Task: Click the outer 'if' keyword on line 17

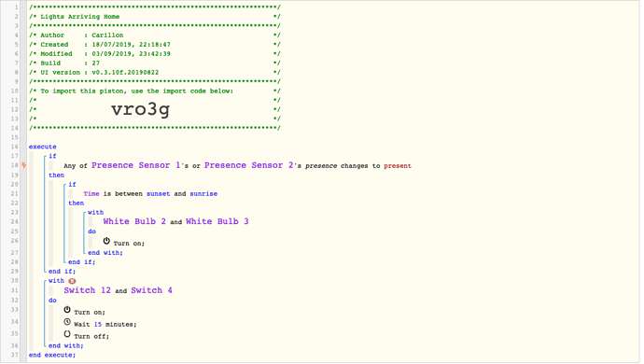Action: click(x=52, y=156)
